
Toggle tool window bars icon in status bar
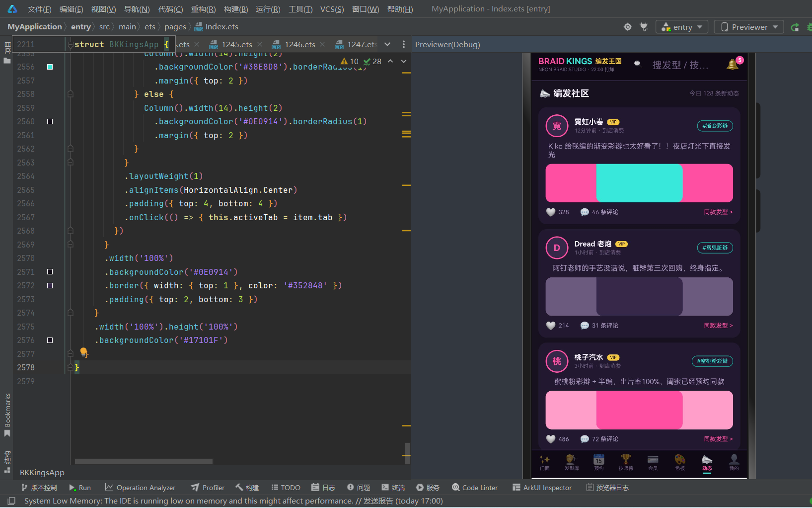coord(11,501)
